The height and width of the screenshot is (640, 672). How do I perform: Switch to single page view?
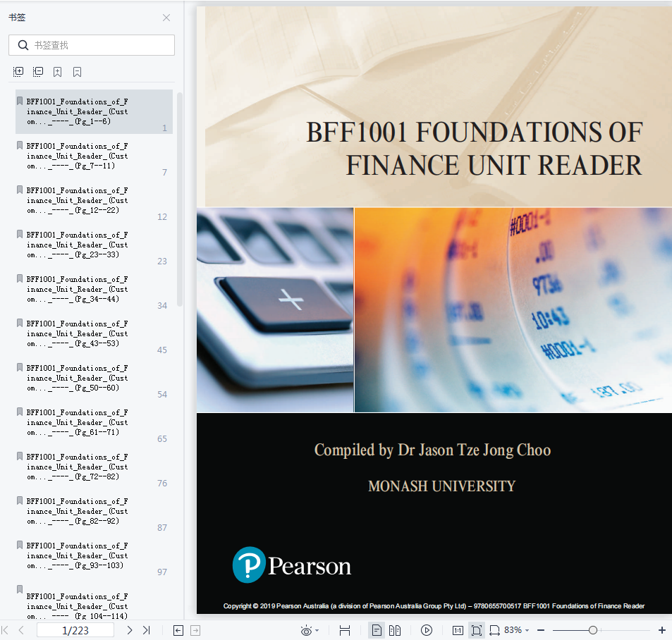click(377, 630)
